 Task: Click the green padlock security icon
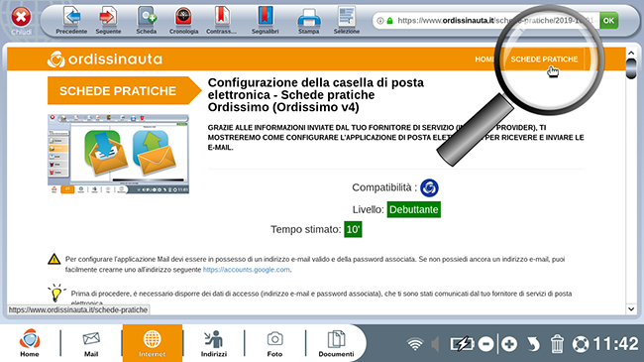389,21
